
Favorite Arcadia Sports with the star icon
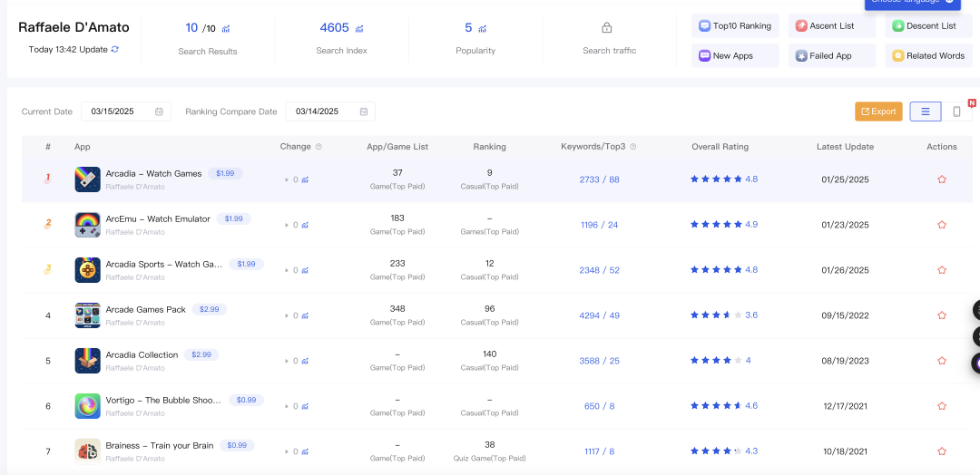click(x=942, y=270)
